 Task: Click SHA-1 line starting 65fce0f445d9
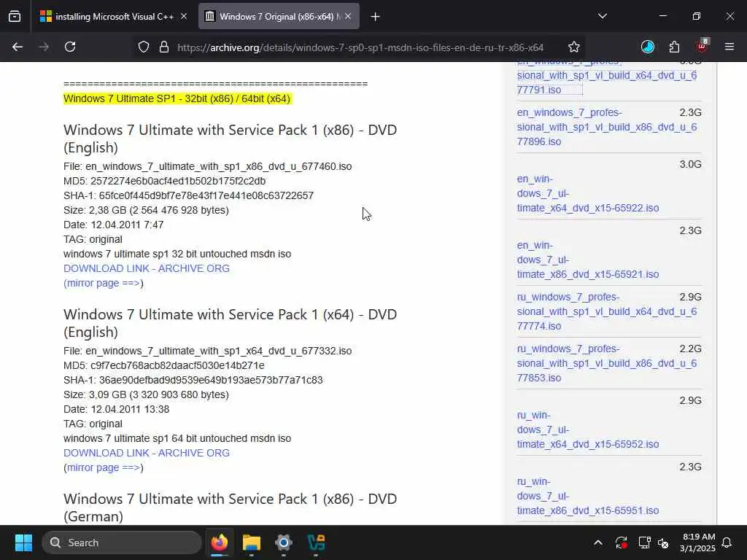[x=188, y=195]
